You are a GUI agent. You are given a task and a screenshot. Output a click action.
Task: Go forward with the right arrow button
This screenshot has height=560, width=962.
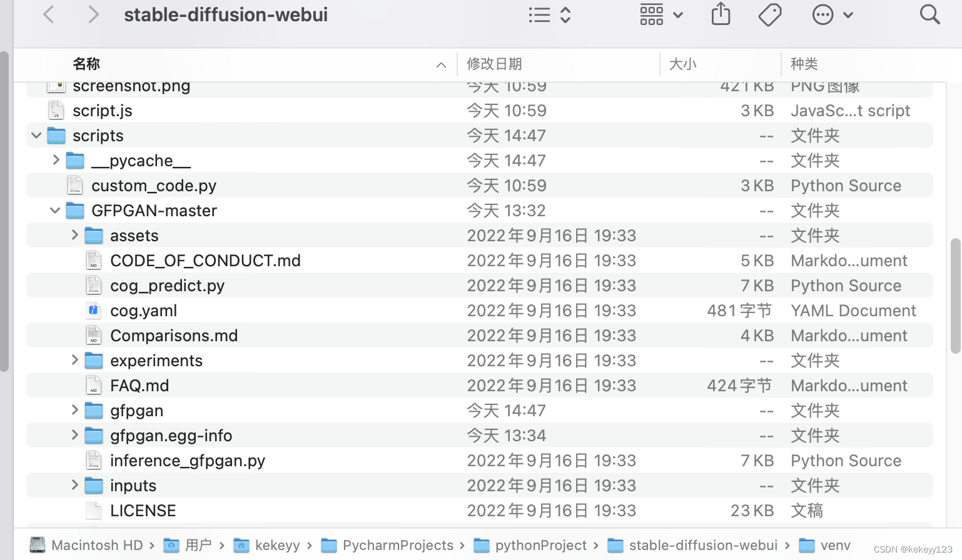(x=93, y=14)
